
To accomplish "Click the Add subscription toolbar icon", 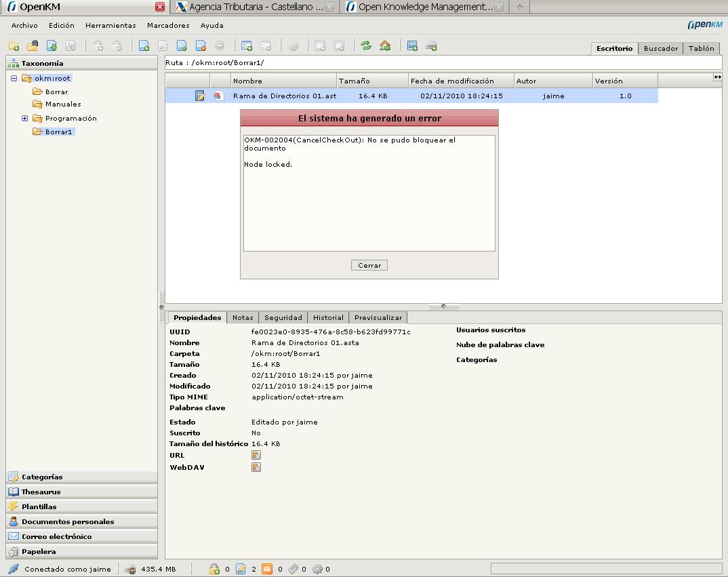I will (321, 45).
